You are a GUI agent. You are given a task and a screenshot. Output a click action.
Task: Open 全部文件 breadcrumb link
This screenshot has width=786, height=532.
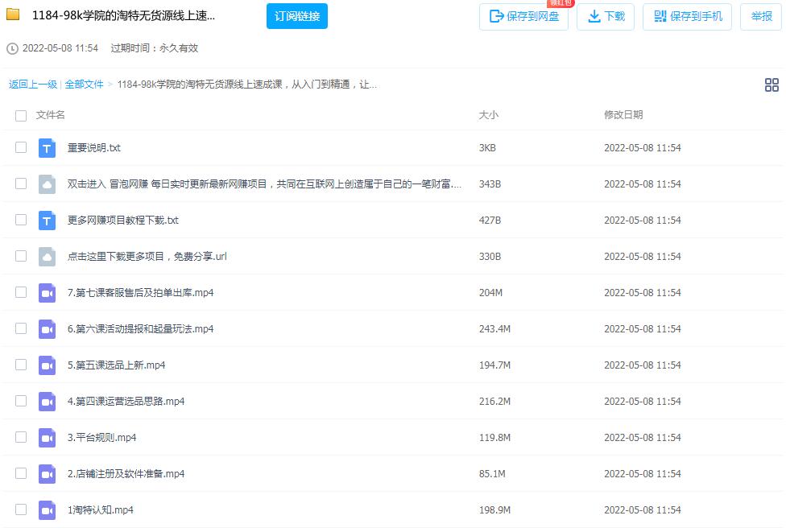[x=84, y=85]
